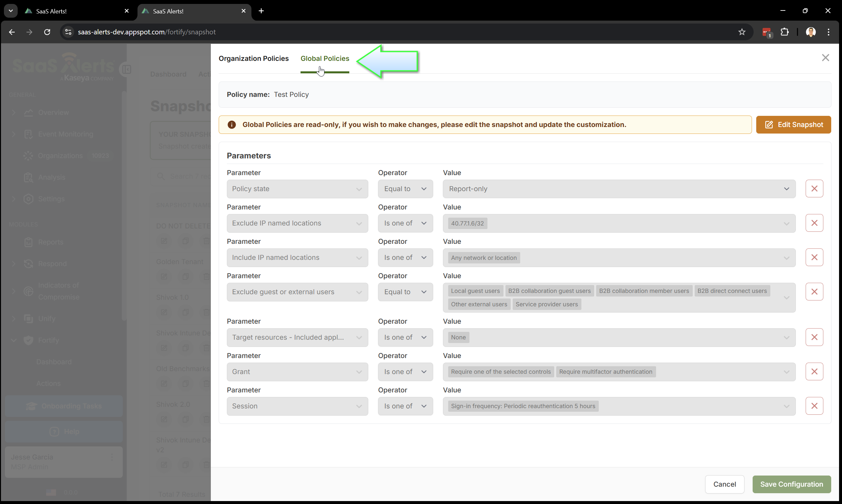
Task: Remove the Grant parameter row
Action: [814, 371]
